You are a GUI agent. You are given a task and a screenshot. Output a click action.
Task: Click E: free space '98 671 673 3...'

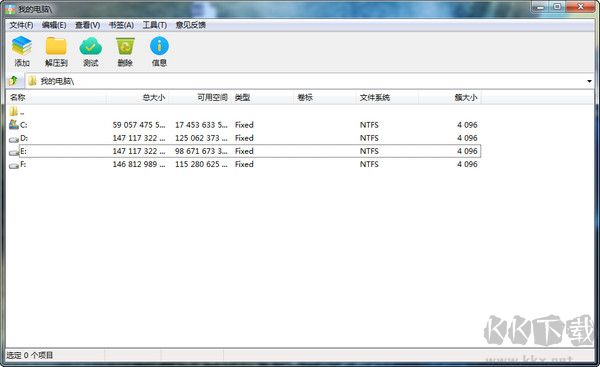click(x=201, y=151)
